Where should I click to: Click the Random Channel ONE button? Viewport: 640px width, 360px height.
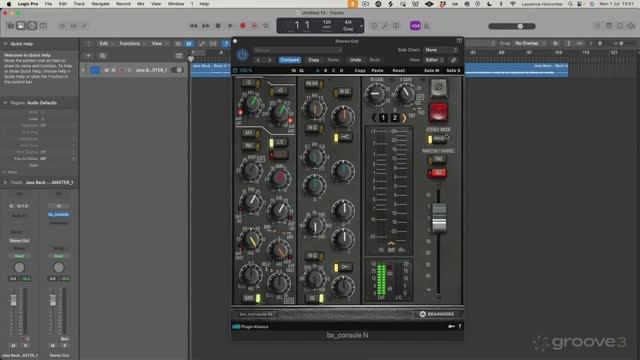click(437, 160)
